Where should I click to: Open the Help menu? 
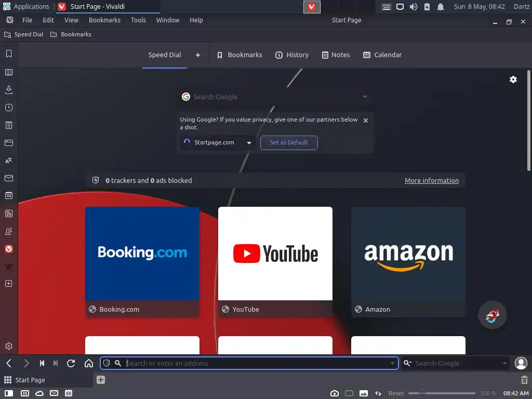coord(196,20)
